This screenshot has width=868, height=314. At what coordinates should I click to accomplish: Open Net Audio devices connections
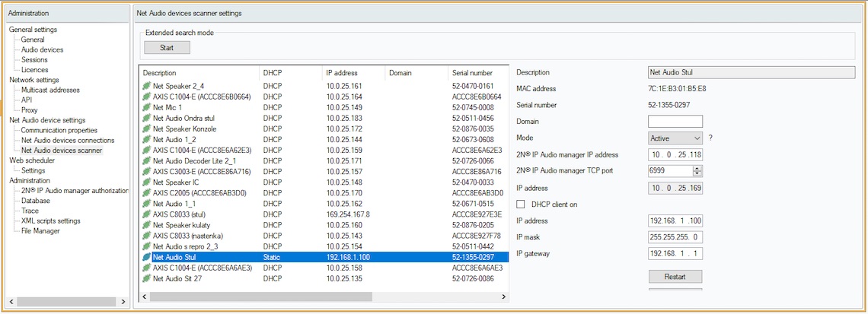[x=68, y=141]
